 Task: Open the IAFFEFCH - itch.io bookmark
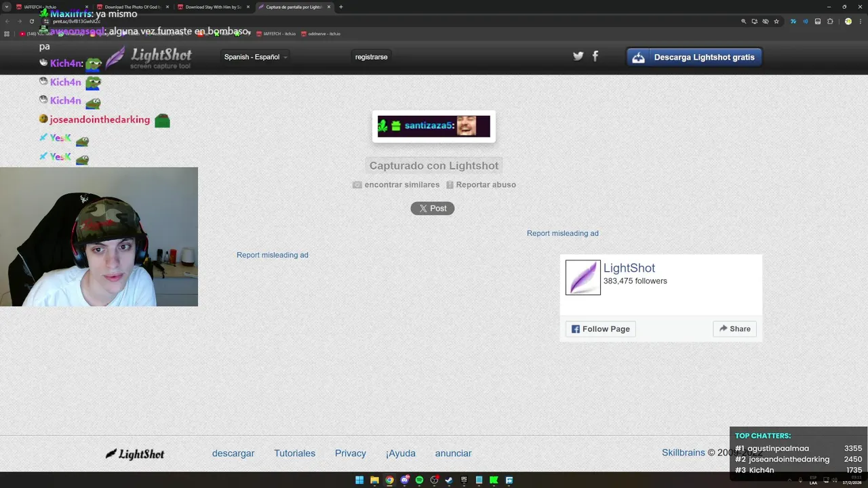[x=275, y=33]
